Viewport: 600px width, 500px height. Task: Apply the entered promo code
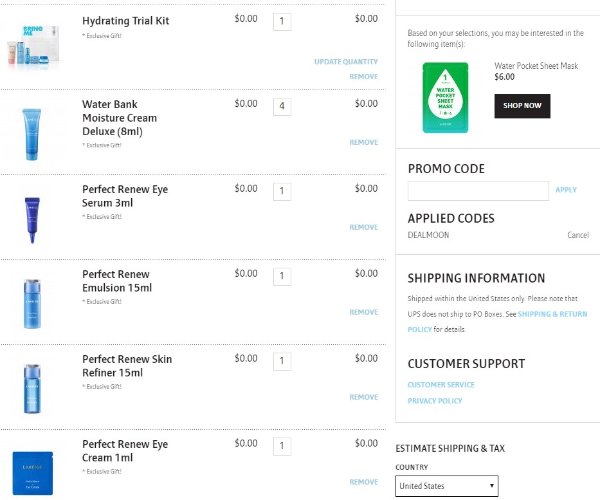pos(566,190)
